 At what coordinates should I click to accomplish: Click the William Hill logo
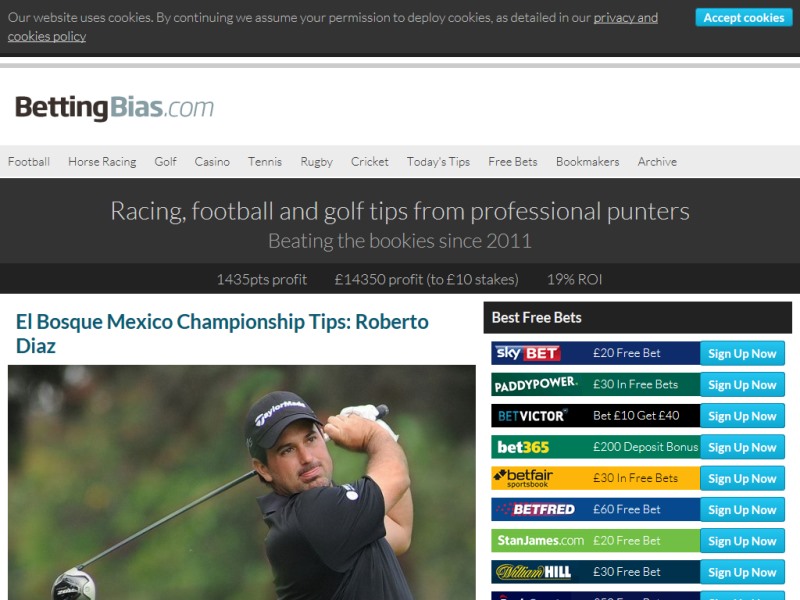point(533,572)
